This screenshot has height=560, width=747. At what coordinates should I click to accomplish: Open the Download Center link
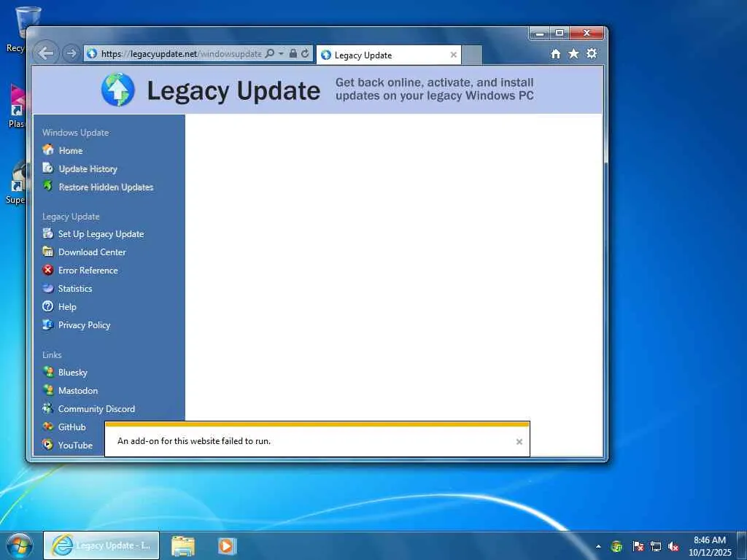(92, 252)
